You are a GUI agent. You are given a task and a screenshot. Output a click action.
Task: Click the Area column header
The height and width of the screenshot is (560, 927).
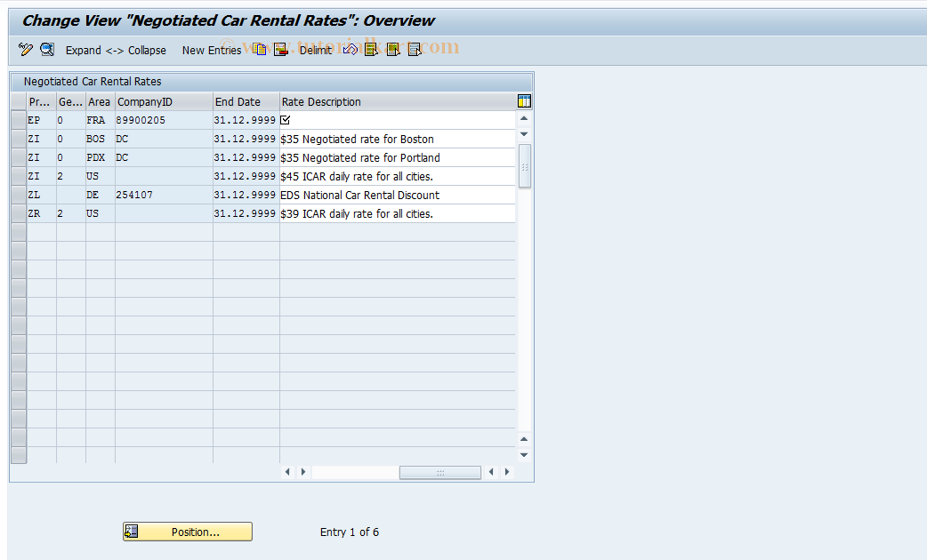pos(101,101)
